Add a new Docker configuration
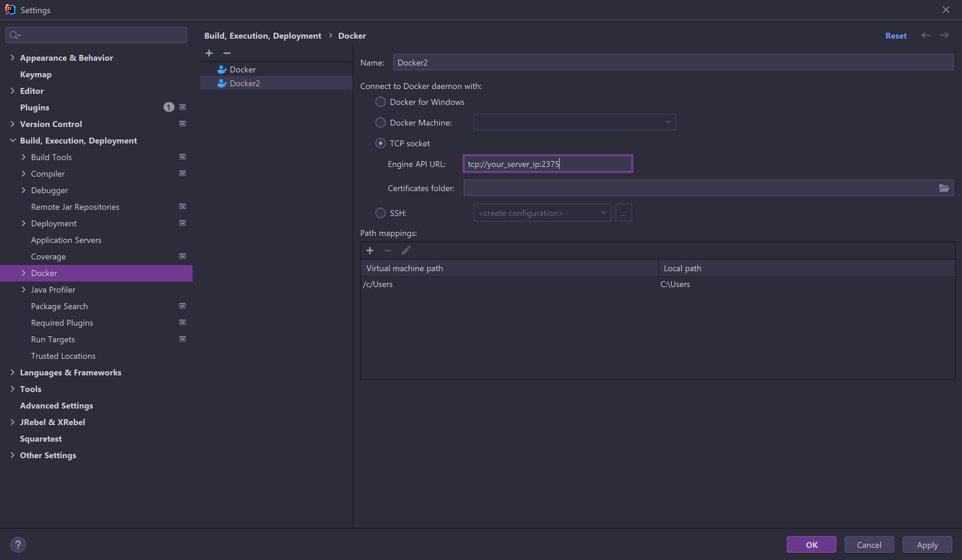The height and width of the screenshot is (560, 962). click(209, 53)
